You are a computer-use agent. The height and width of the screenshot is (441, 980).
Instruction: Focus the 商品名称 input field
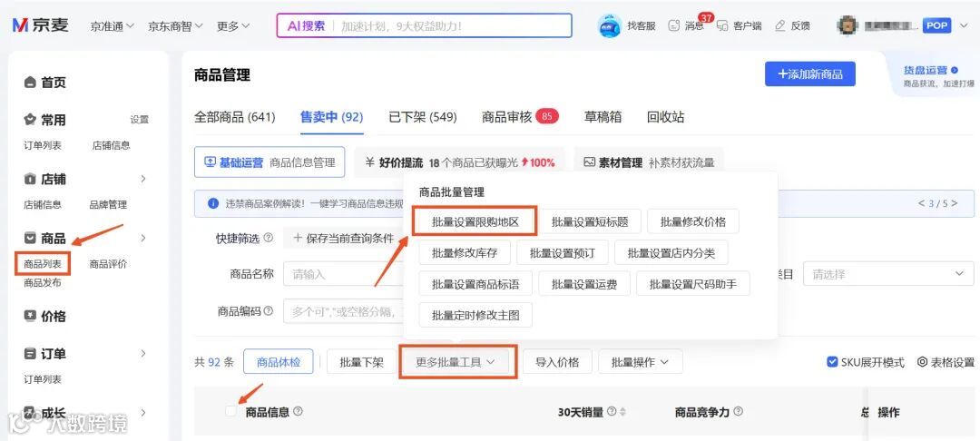[344, 274]
